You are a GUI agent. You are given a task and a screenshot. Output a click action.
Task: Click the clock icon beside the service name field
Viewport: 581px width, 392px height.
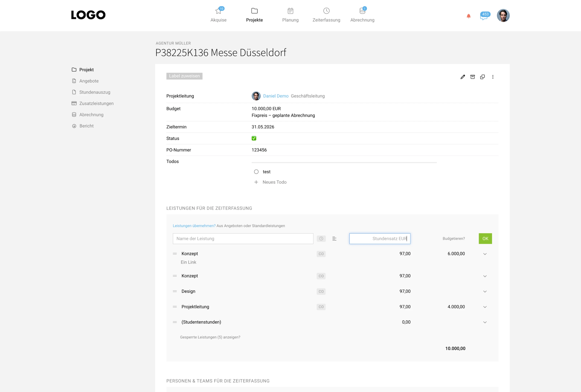[321, 239]
